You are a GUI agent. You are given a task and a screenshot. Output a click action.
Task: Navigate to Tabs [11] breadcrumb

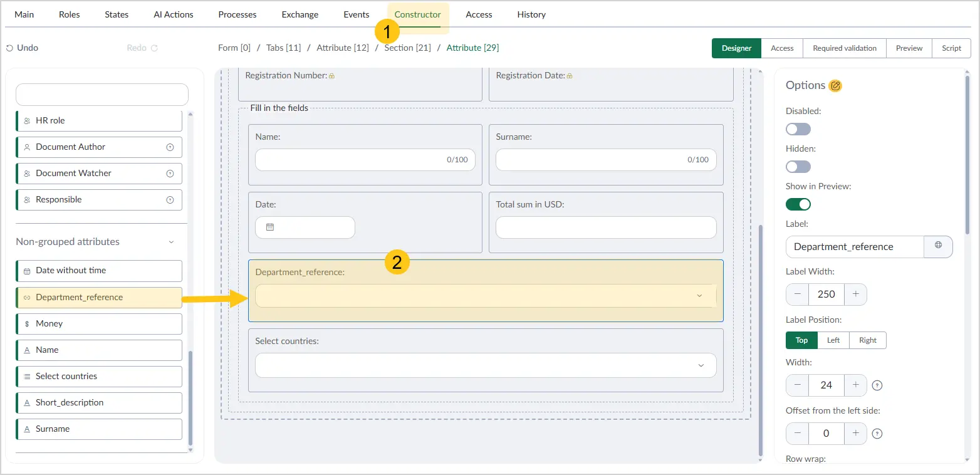(283, 48)
